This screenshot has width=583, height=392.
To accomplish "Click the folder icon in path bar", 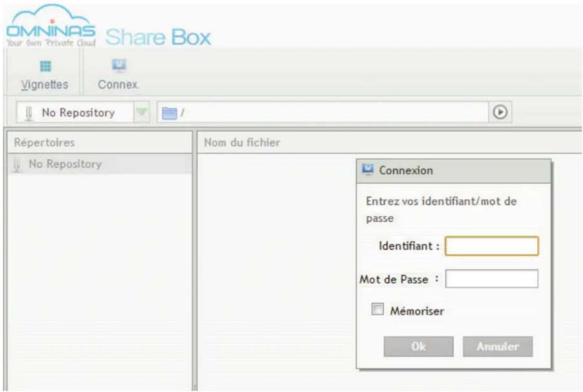I will click(169, 113).
